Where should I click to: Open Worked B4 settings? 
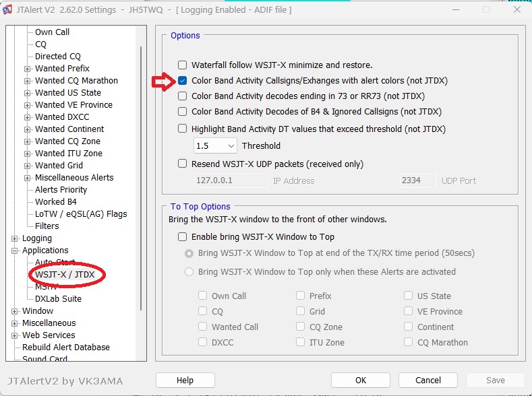point(56,201)
